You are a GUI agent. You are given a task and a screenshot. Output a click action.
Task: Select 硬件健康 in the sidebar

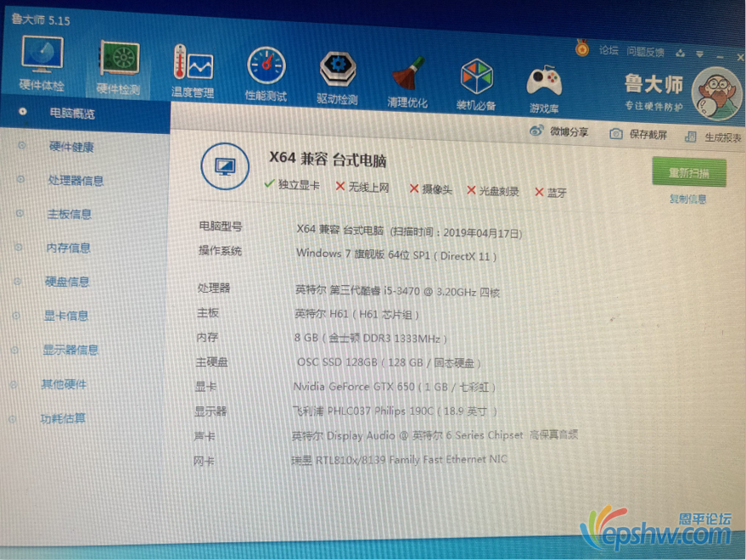71,147
